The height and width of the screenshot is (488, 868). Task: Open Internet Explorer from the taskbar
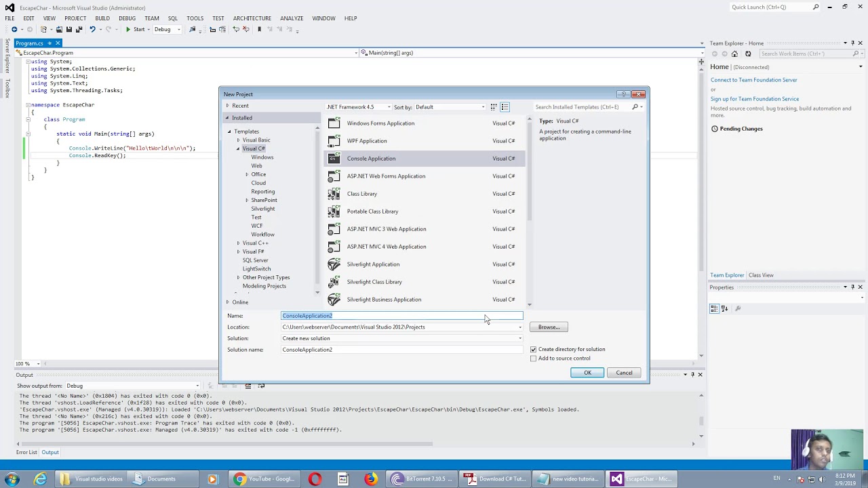41,479
